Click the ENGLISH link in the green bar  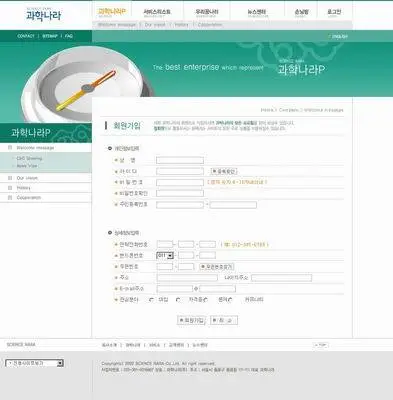pos(339,36)
